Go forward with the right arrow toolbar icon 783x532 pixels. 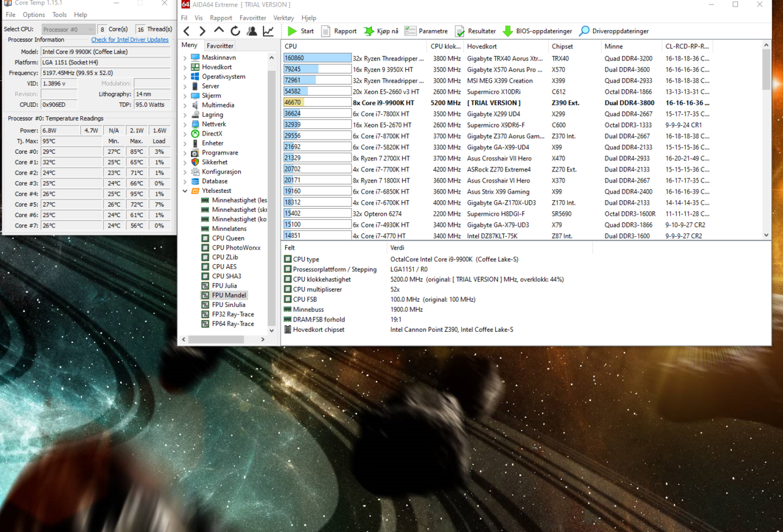[202, 31]
